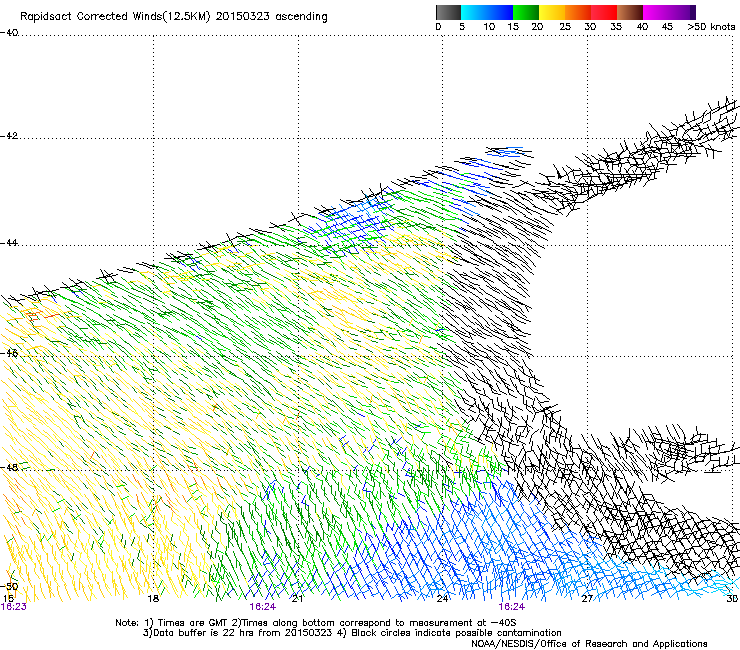Click the chart title 'Rapidsact Corrected Winds(12.5KM)'
Screen dimensions: 740x650
pyautogui.click(x=115, y=17)
